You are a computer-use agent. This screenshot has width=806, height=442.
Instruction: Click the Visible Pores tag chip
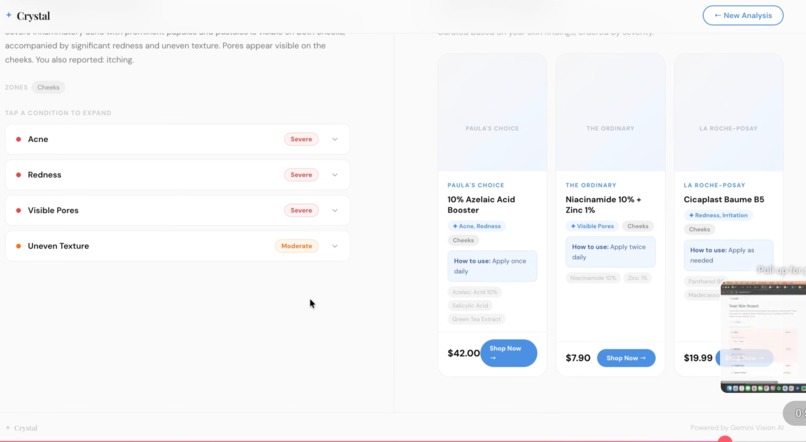click(x=592, y=226)
